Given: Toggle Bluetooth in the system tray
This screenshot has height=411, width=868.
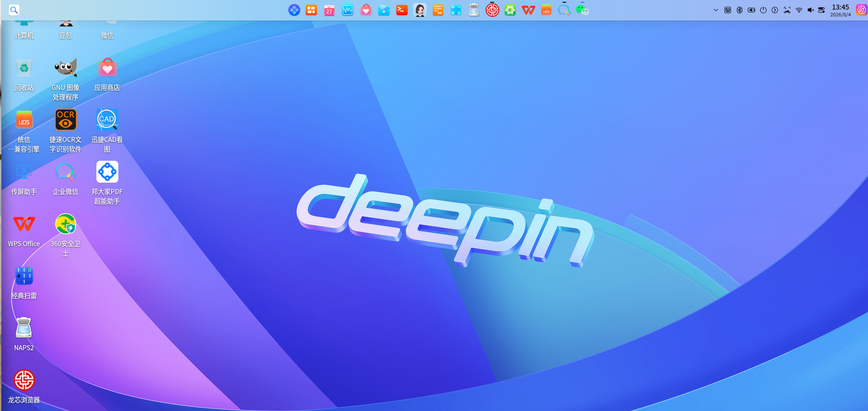Looking at the screenshot, I should 740,10.
